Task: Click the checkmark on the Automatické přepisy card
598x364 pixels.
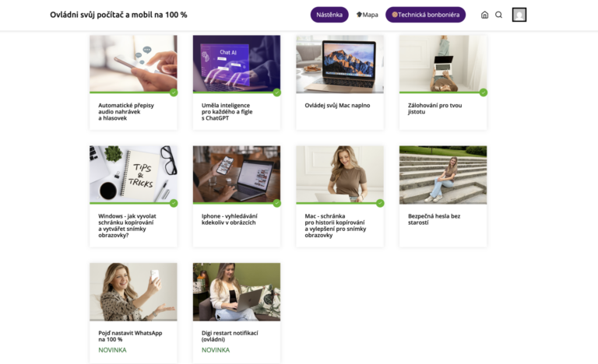Action: point(174,93)
